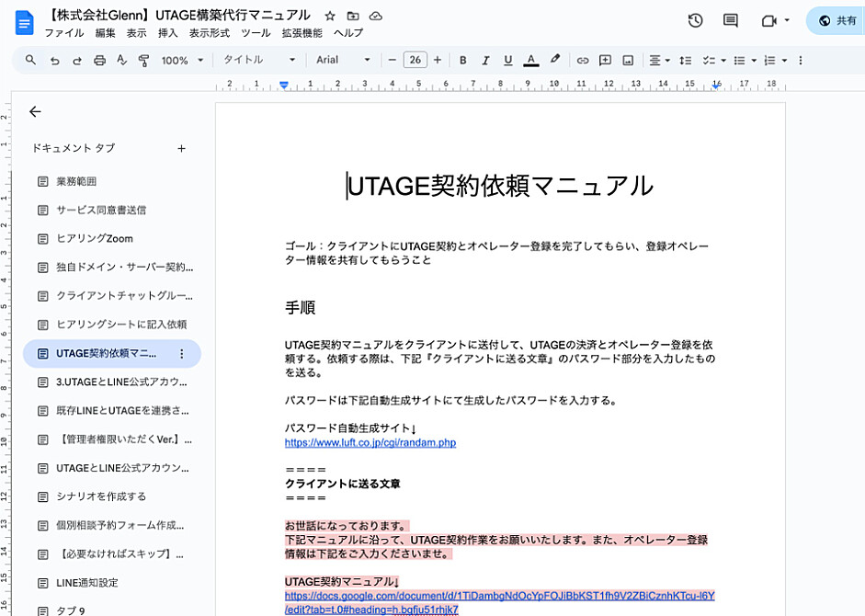The image size is (865, 616).
Task: Insert an image from toolbar
Action: [628, 60]
